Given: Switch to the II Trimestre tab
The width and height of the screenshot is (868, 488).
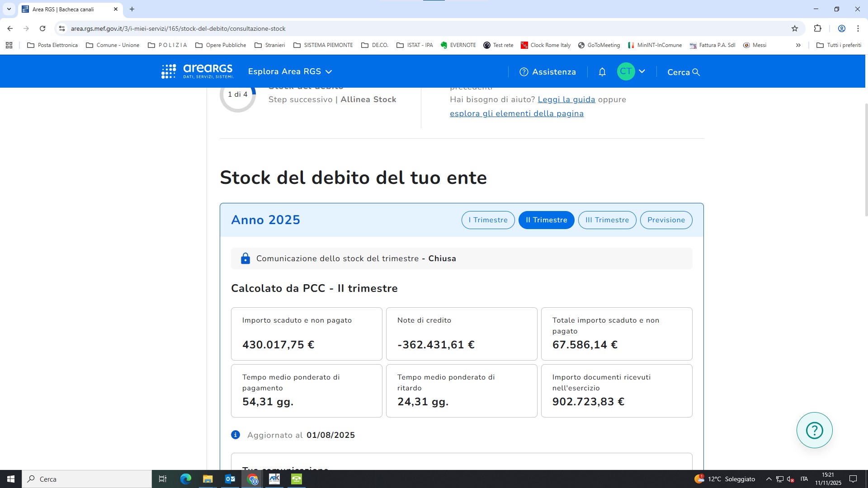Looking at the screenshot, I should click(546, 220).
